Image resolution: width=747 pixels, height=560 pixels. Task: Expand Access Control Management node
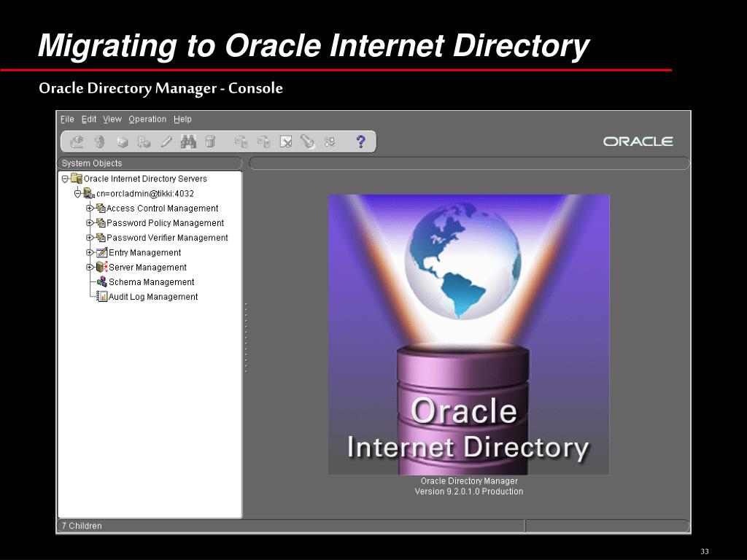point(89,208)
